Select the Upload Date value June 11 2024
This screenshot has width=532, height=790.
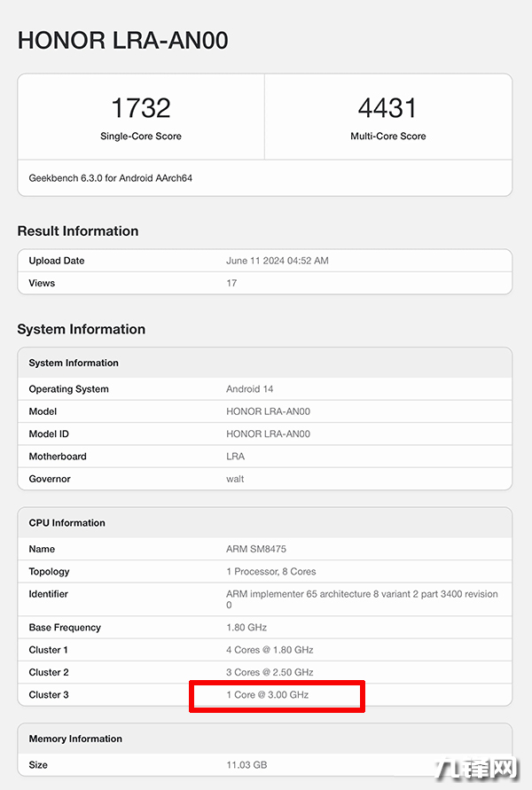[x=278, y=261]
